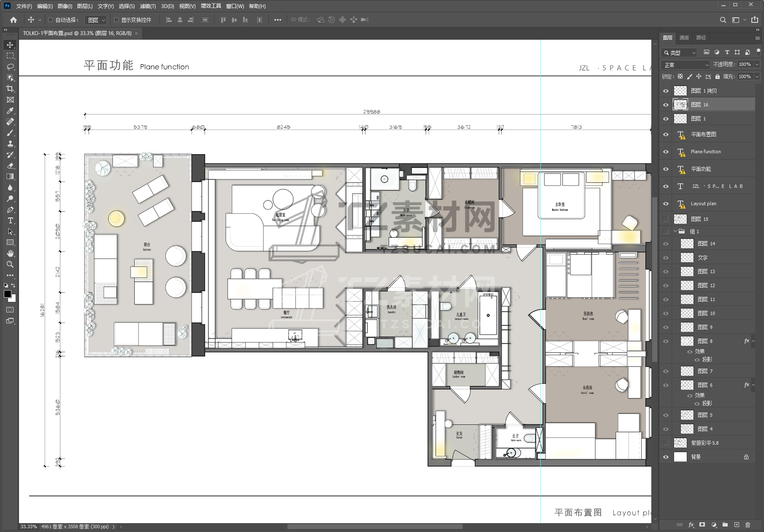
Task: Hide layer 图层 1 拷贝
Action: click(666, 91)
